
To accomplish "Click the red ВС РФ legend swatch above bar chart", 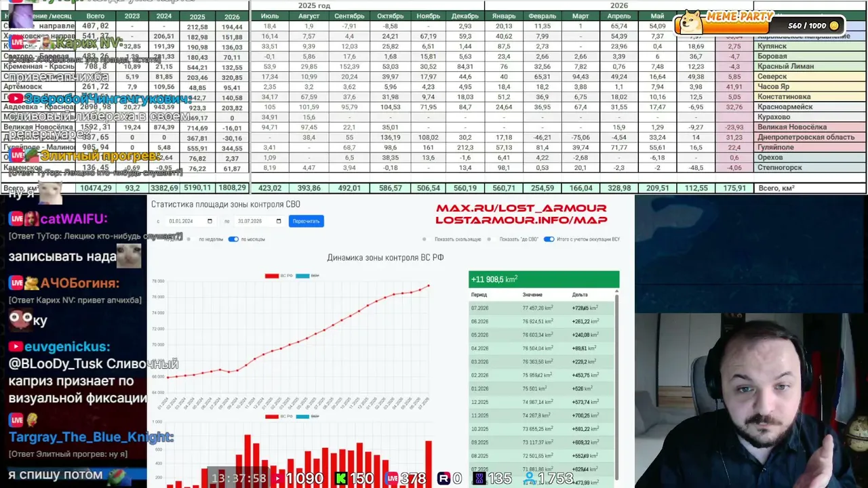I will point(272,416).
